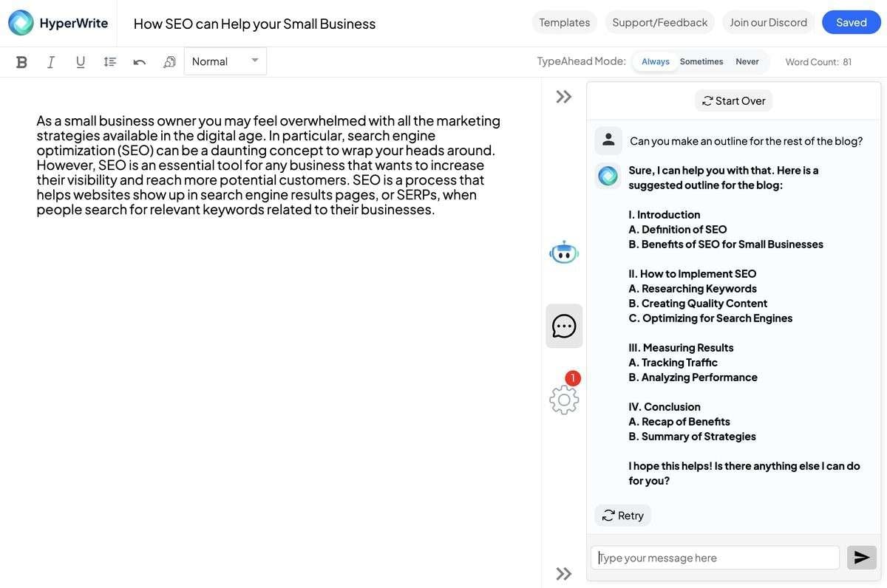
Task: Collapse sidebar using top double chevron
Action: [564, 97]
